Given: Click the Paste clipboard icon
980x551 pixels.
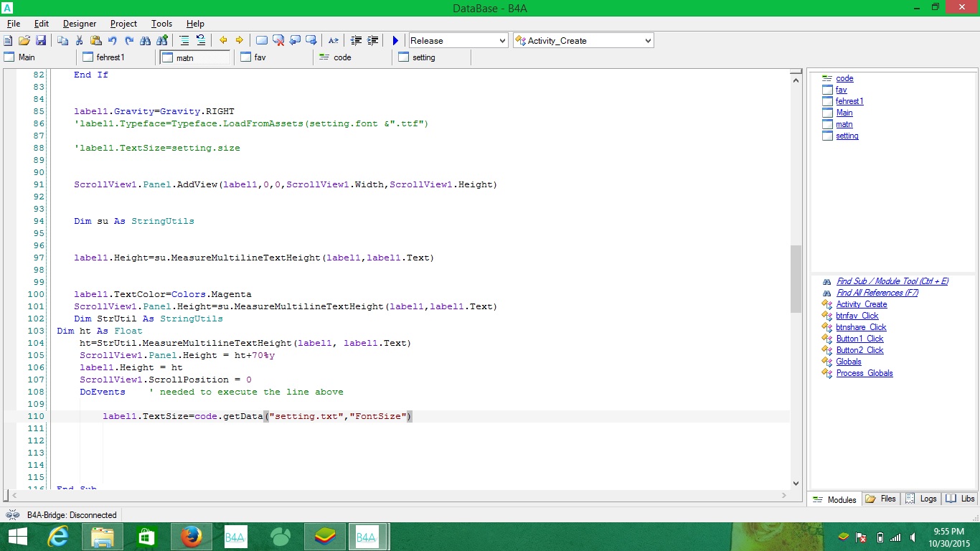Looking at the screenshot, I should 95,41.
